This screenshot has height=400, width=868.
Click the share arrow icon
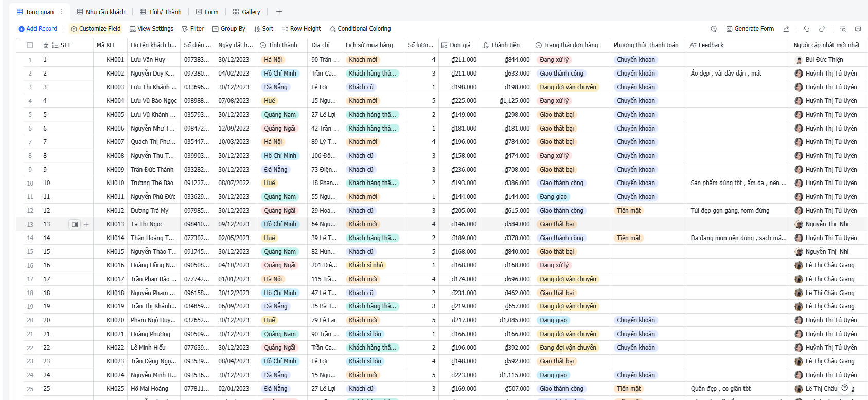786,29
